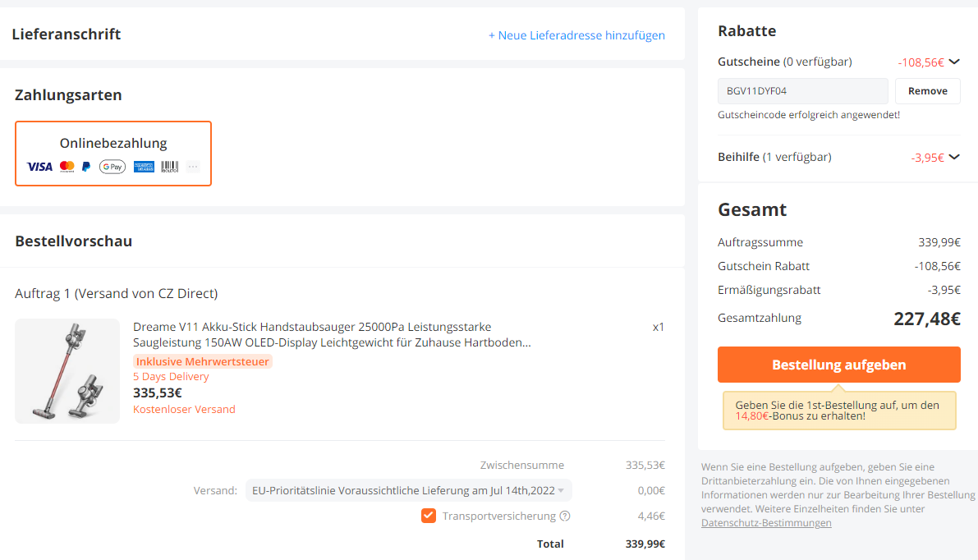Click the Mastercard payment icon
This screenshot has width=978, height=560.
tap(67, 167)
